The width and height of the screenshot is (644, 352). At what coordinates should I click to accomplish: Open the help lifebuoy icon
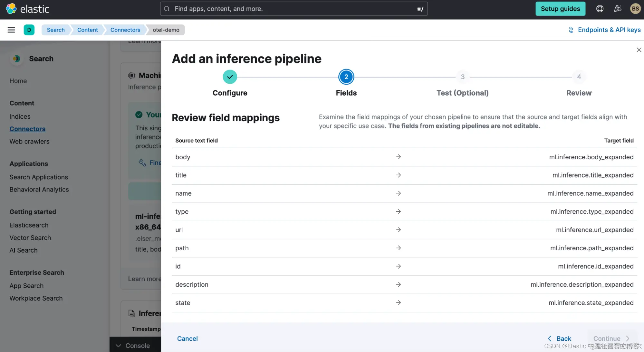[600, 9]
